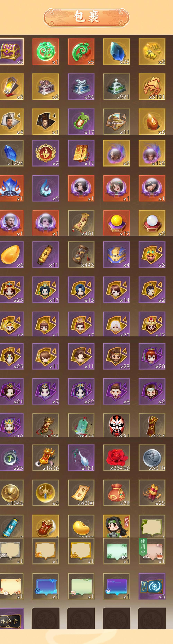Choose the panda bamboo chat bubble frame
173x644 pixels.
coord(116,551)
